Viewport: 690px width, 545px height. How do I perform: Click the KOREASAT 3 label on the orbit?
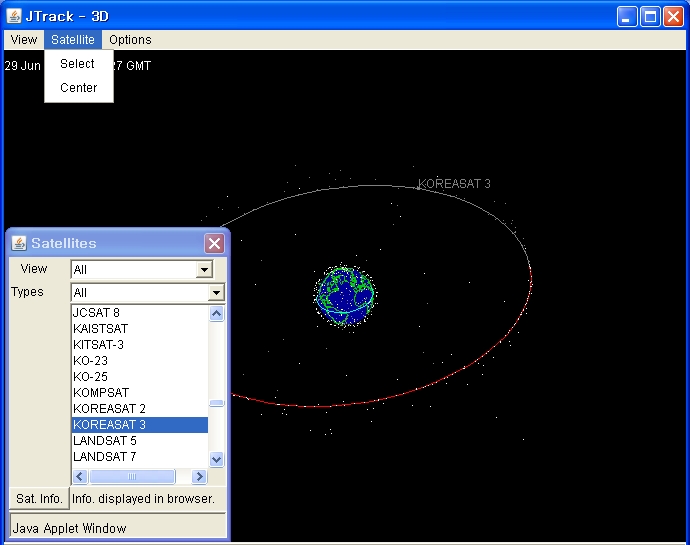(x=454, y=184)
